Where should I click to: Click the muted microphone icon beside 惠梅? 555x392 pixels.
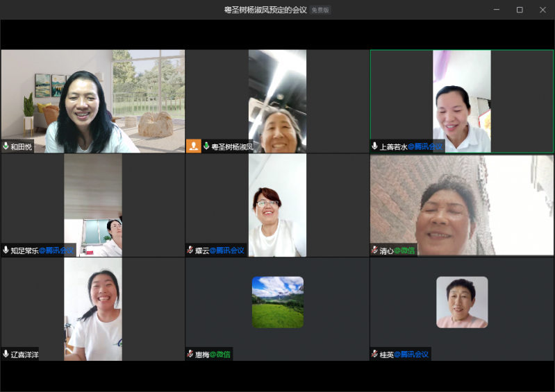point(190,355)
